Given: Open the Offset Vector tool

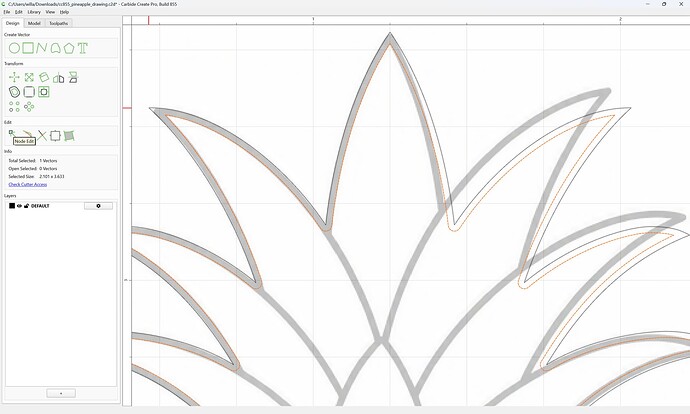Looking at the screenshot, I should (14, 92).
